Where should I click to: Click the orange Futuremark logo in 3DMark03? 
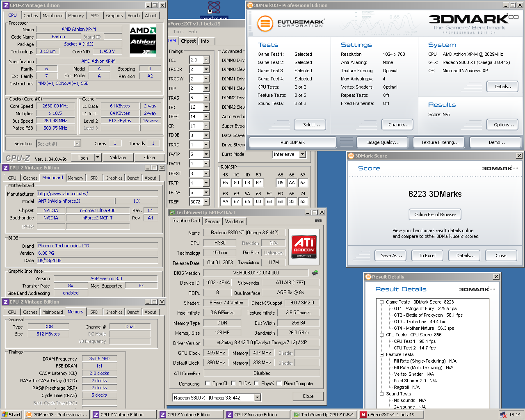pyautogui.click(x=265, y=23)
